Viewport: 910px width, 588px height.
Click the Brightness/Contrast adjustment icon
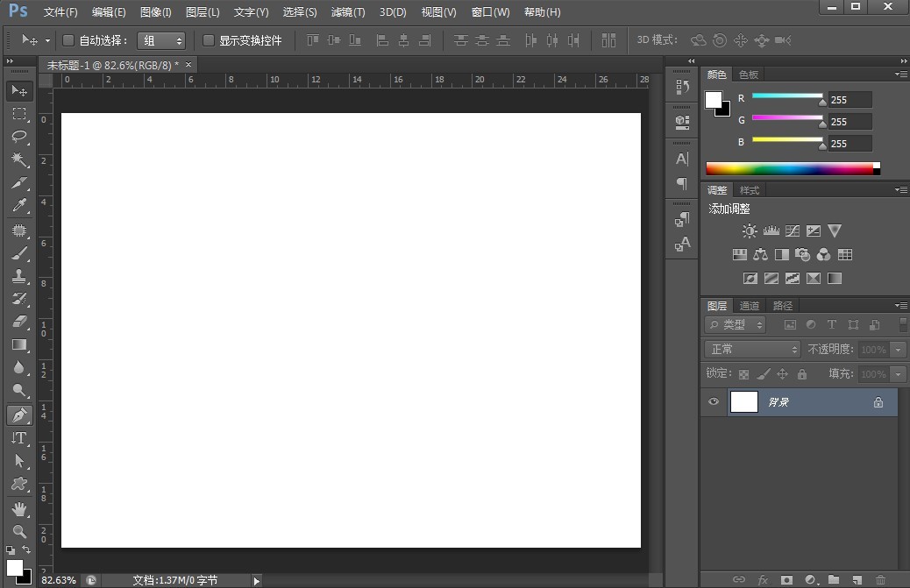pyautogui.click(x=750, y=231)
